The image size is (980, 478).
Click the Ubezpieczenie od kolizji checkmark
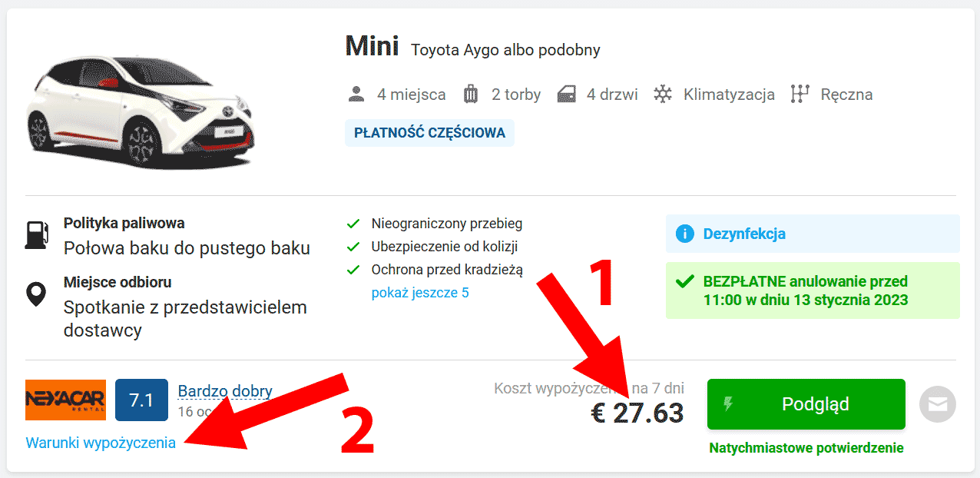point(353,247)
